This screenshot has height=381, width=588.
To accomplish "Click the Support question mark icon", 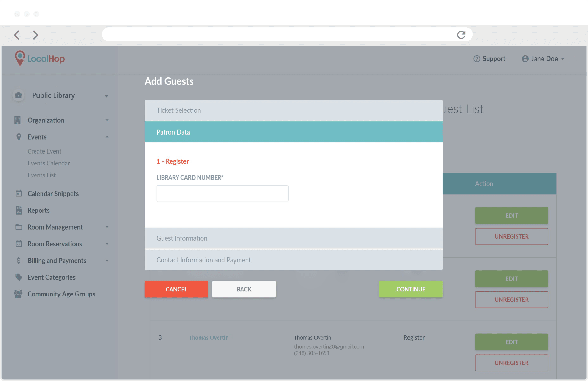I will 476,59.
